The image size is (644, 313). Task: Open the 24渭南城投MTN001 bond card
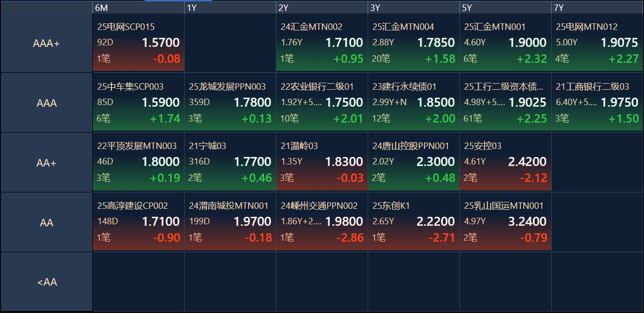click(x=230, y=222)
